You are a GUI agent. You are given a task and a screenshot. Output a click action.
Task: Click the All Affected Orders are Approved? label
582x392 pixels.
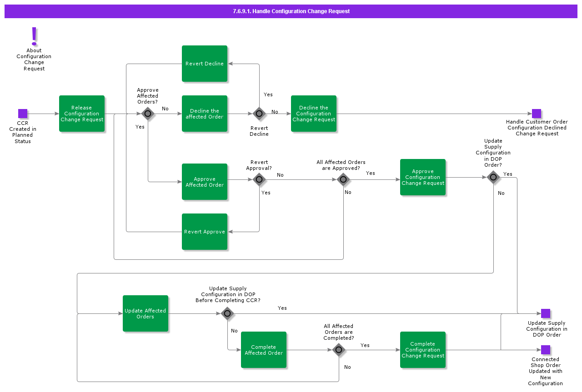click(341, 165)
